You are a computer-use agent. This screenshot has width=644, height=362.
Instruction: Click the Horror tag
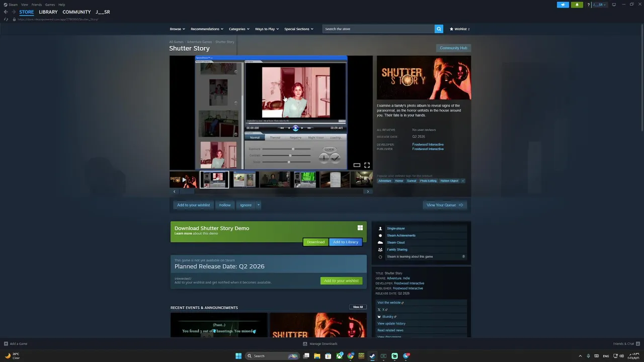coord(399,180)
